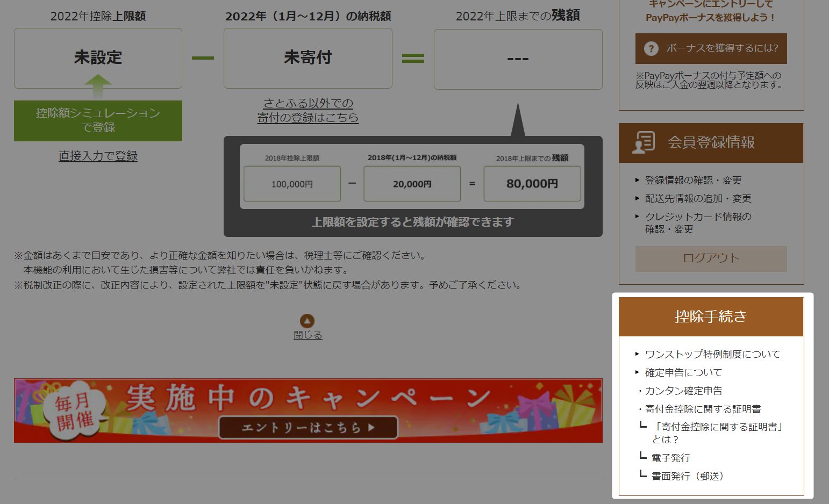Click the 閉じる up-arrow circle icon

point(307,321)
